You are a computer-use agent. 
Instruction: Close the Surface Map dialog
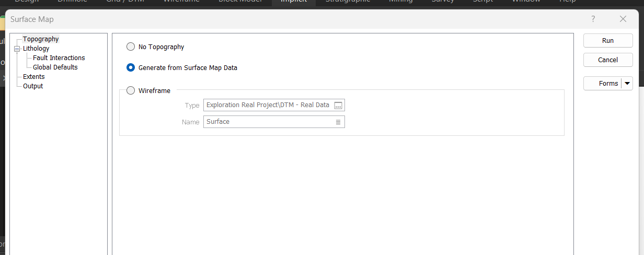623,19
